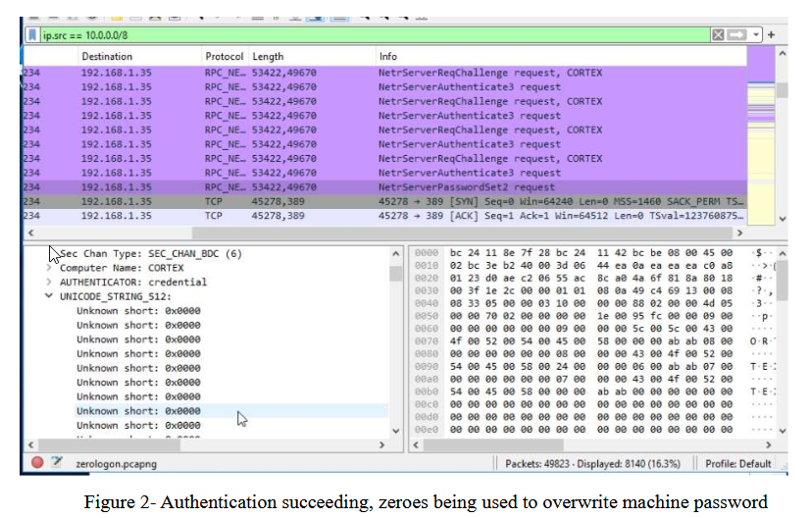
Task: Select Sec Chan Type SEC_CHAN_BDC field
Action: (151, 254)
